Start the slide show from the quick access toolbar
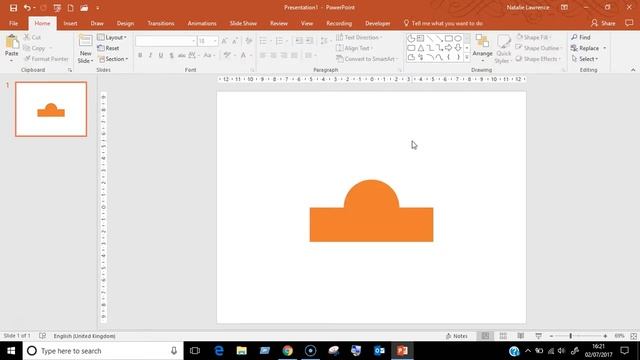640x360 pixels. coord(57,8)
